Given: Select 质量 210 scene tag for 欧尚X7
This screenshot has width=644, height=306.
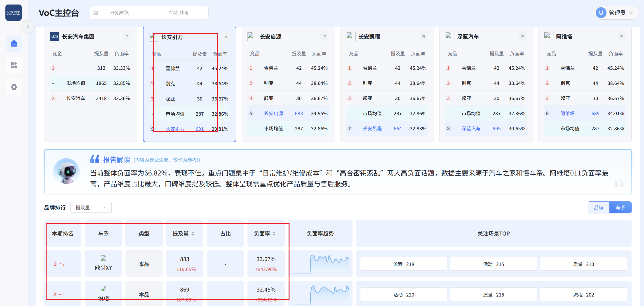Looking at the screenshot, I should pyautogui.click(x=583, y=264).
